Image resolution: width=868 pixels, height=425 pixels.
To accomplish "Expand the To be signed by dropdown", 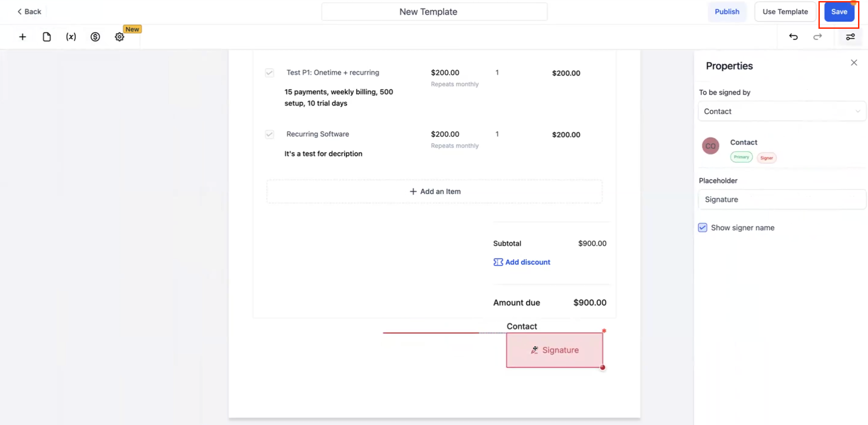I will [782, 111].
